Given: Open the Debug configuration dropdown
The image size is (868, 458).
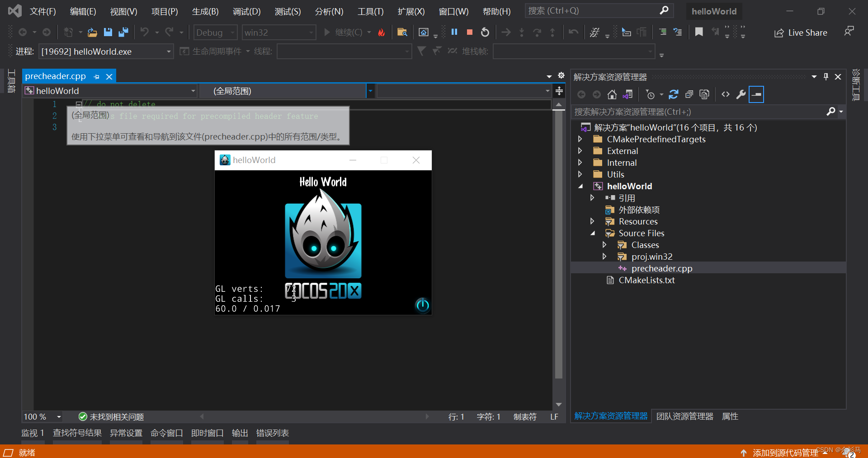Looking at the screenshot, I should (x=216, y=33).
